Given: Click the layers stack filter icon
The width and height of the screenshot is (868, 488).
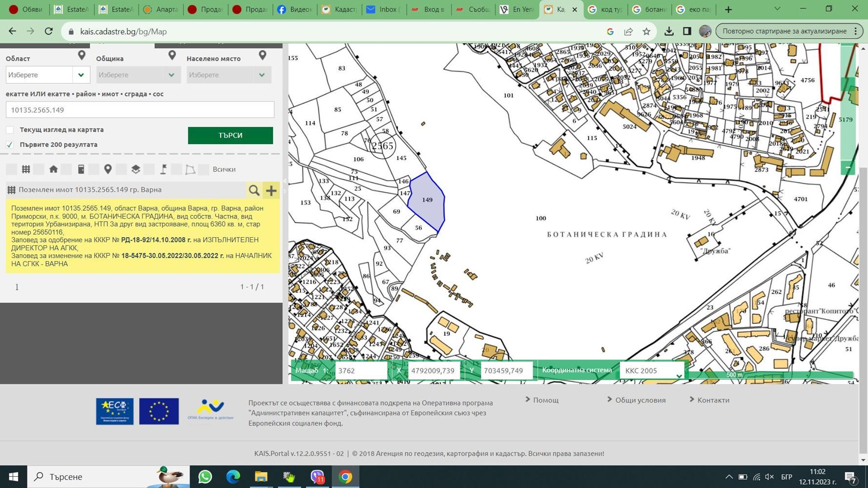Looking at the screenshot, I should pyautogui.click(x=136, y=169).
